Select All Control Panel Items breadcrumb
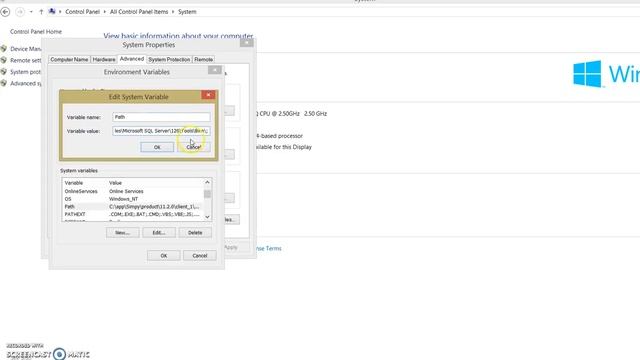This screenshot has width=640, height=360. (x=139, y=12)
